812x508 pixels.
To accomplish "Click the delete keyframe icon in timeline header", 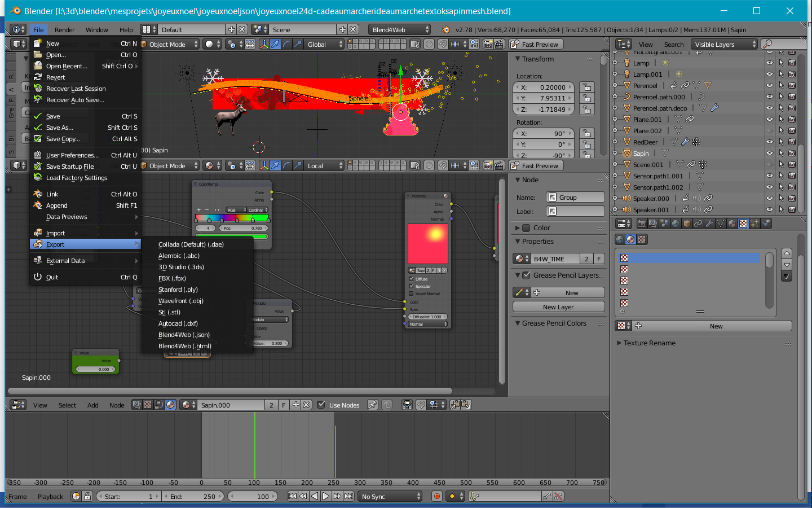I will point(558,496).
